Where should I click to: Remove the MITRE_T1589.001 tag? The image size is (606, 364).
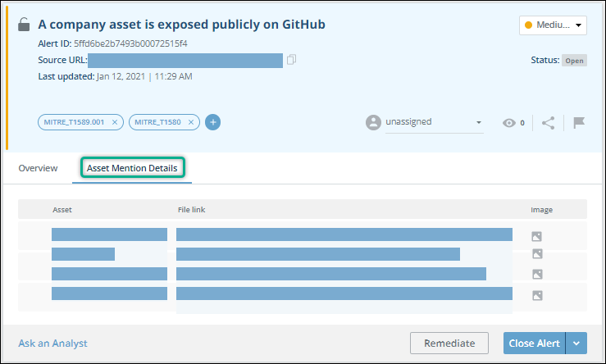pos(115,122)
